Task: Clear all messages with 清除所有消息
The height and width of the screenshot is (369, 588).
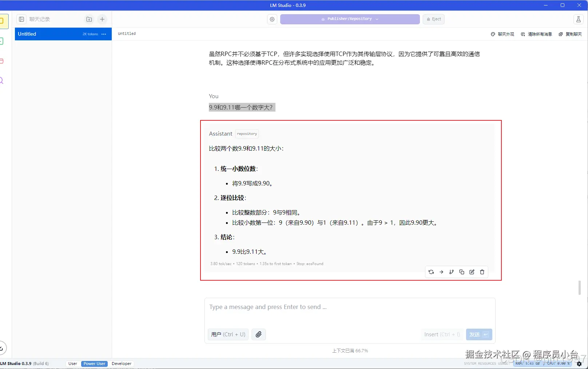Action: (536, 34)
